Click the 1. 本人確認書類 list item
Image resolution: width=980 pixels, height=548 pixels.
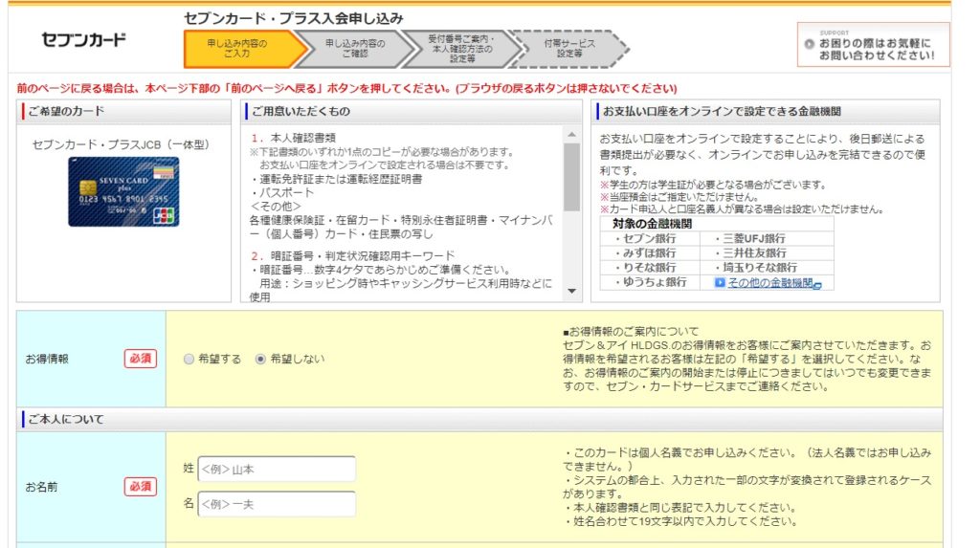pos(293,138)
